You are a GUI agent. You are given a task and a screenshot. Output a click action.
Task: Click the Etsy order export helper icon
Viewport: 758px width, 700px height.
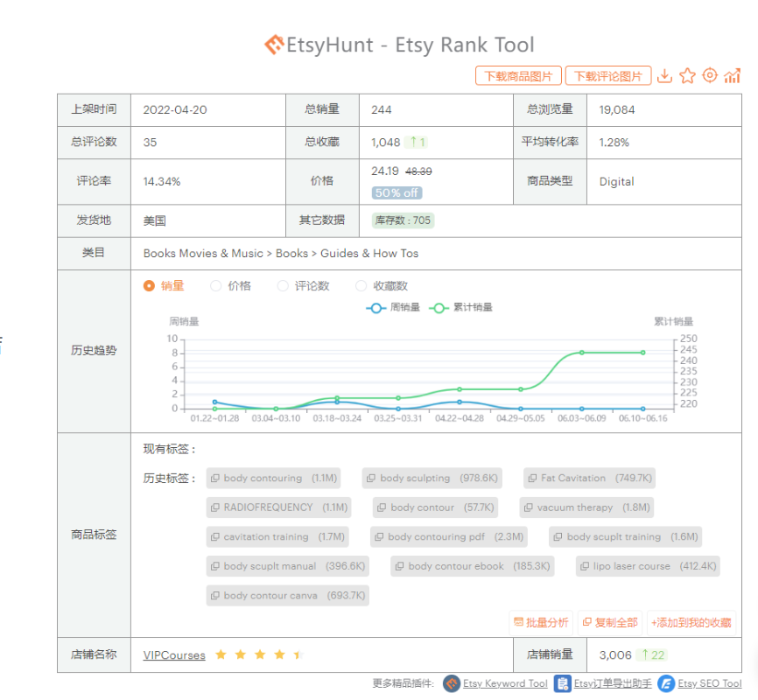562,683
